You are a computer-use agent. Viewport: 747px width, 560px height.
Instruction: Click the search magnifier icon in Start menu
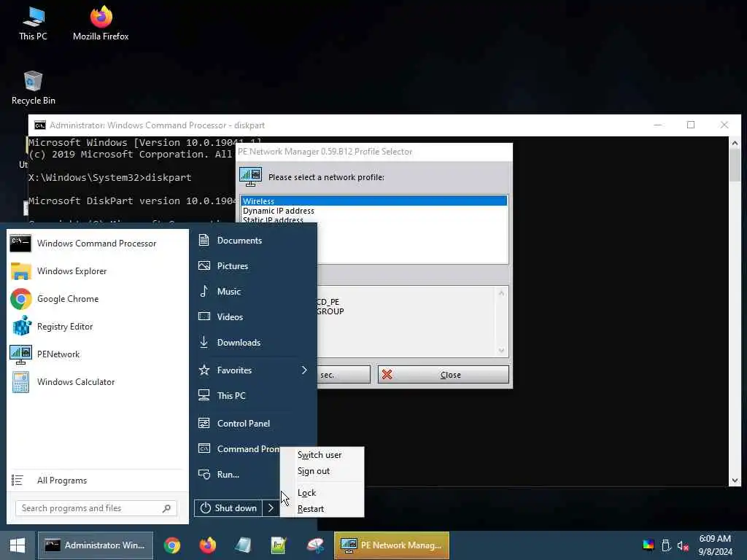tap(166, 508)
